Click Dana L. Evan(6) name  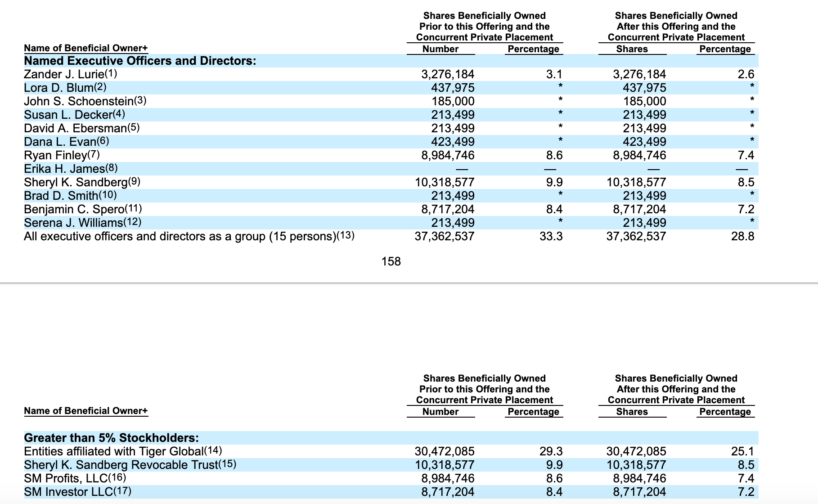[x=67, y=141]
